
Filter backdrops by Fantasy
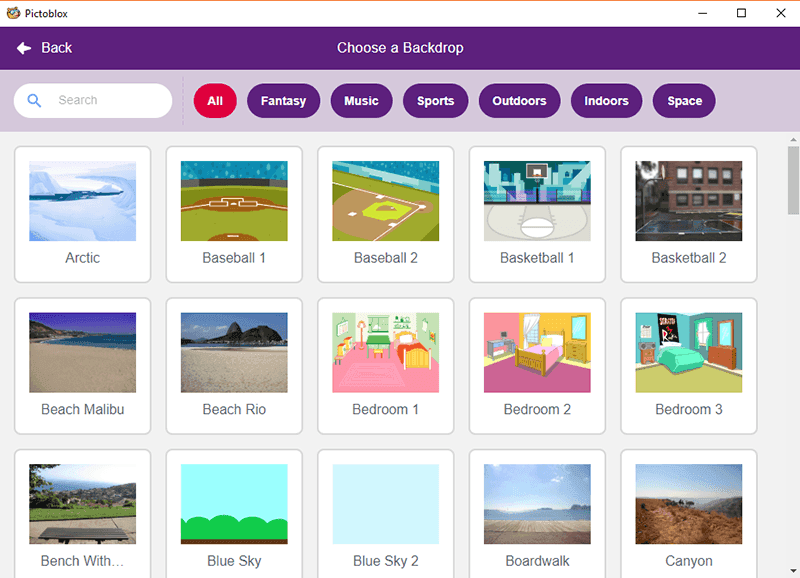(x=283, y=101)
